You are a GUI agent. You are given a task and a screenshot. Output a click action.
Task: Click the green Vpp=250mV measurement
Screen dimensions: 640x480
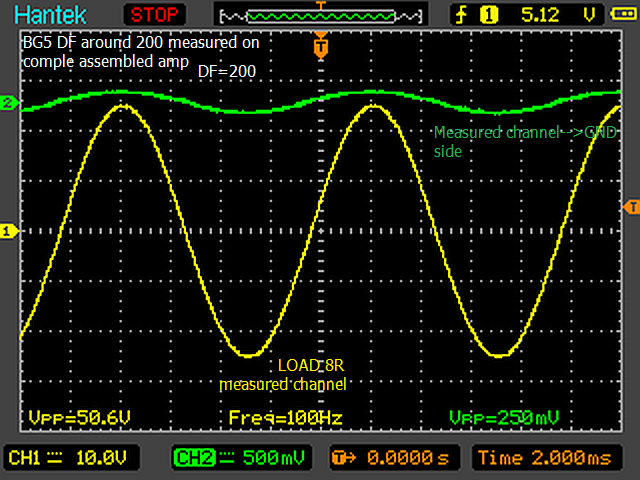point(504,418)
